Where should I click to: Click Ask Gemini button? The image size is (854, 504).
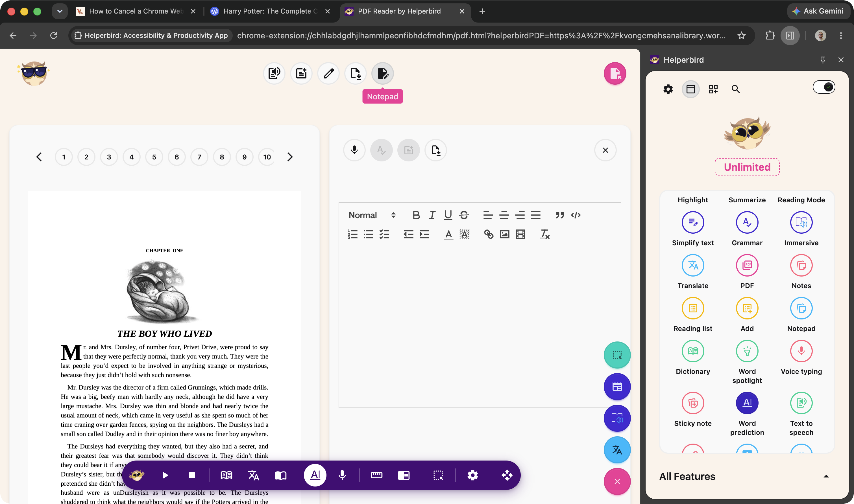819,11
